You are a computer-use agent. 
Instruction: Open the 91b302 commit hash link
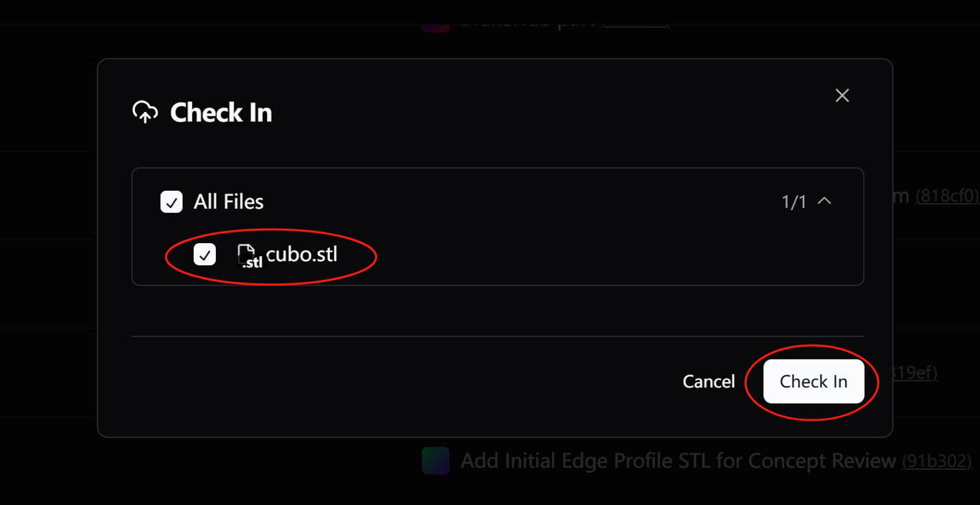click(936, 461)
